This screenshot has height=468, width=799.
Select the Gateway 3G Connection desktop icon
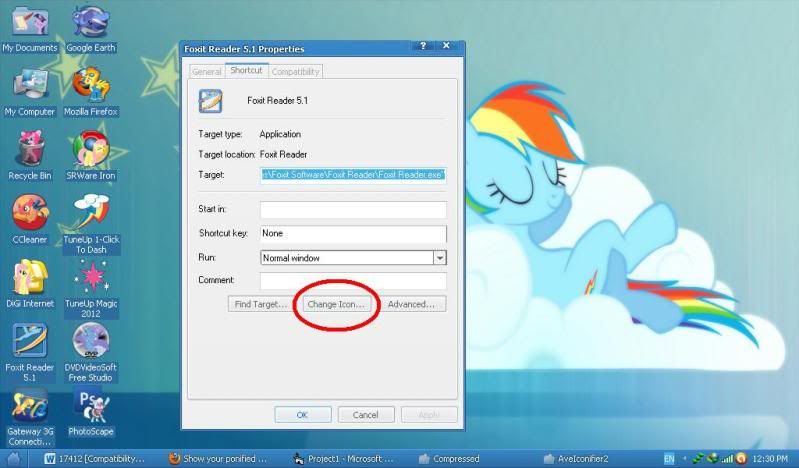coord(30,418)
